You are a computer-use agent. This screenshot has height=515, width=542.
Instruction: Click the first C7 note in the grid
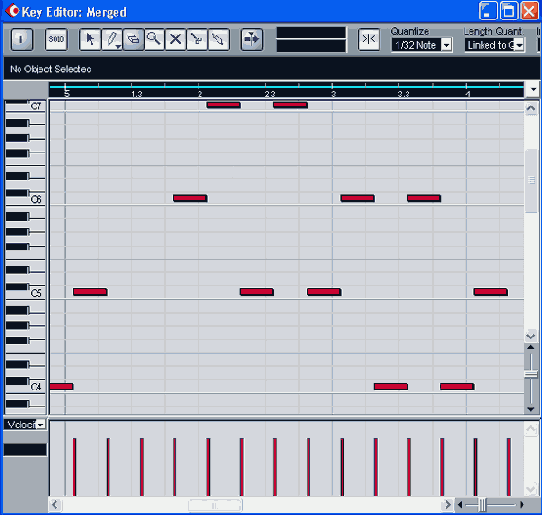pos(223,105)
